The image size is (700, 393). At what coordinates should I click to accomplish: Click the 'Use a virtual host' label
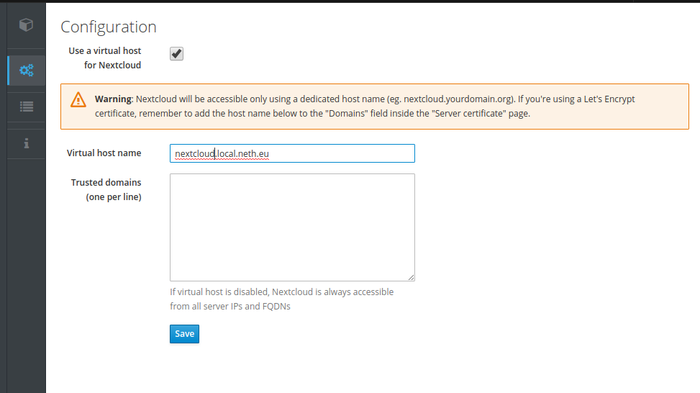105,58
